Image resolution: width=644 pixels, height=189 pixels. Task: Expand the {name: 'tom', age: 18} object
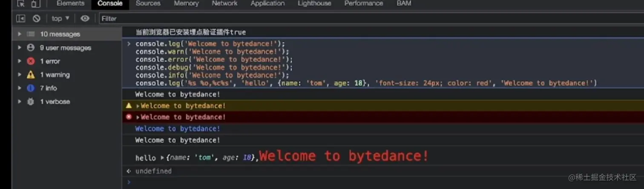162,158
